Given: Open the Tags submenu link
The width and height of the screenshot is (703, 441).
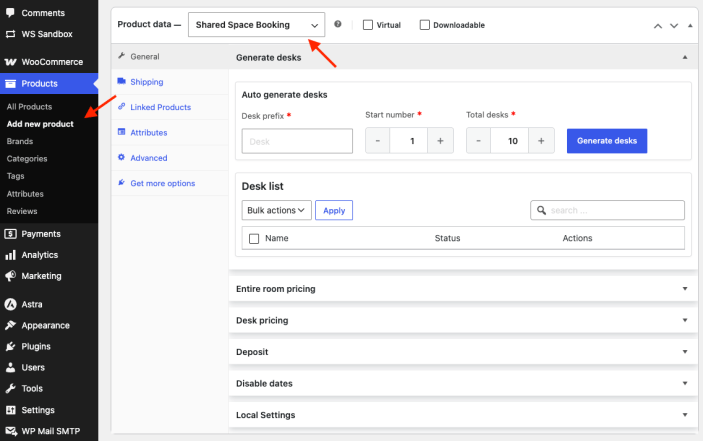Looking at the screenshot, I should click(x=15, y=176).
